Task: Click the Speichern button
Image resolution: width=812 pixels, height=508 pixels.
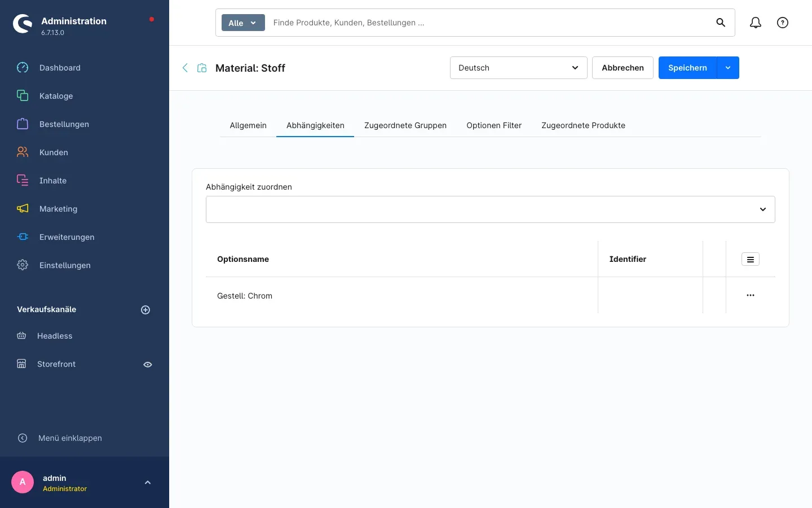Action: (687, 68)
